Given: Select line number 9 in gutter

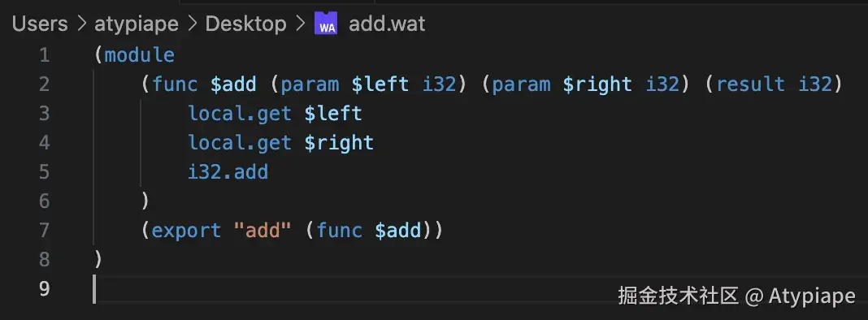Looking at the screenshot, I should pos(44,288).
